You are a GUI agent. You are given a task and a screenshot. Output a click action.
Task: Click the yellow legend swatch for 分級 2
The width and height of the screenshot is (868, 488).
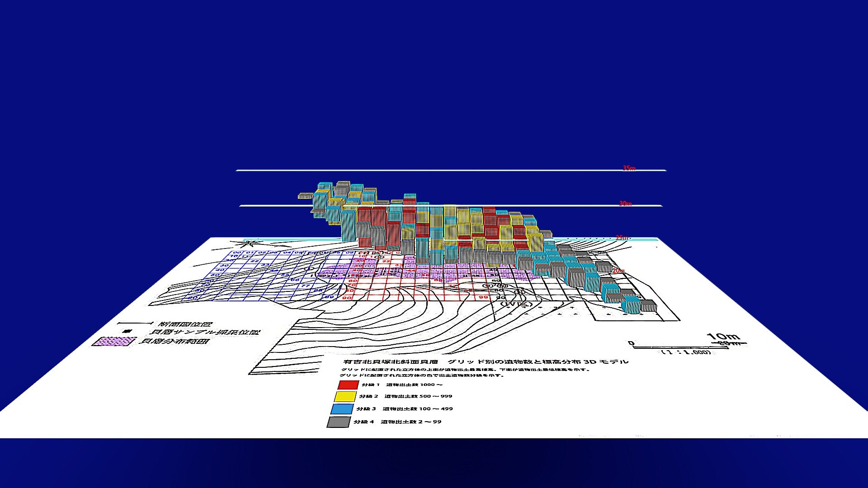coord(345,397)
